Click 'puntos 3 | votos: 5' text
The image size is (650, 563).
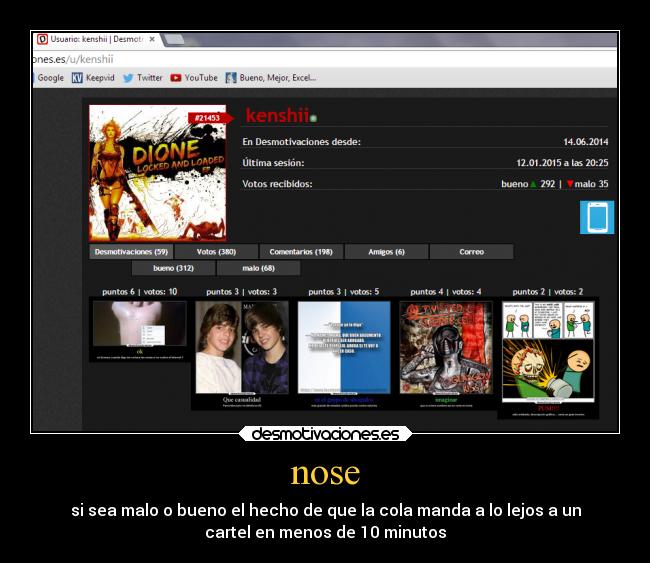click(344, 292)
